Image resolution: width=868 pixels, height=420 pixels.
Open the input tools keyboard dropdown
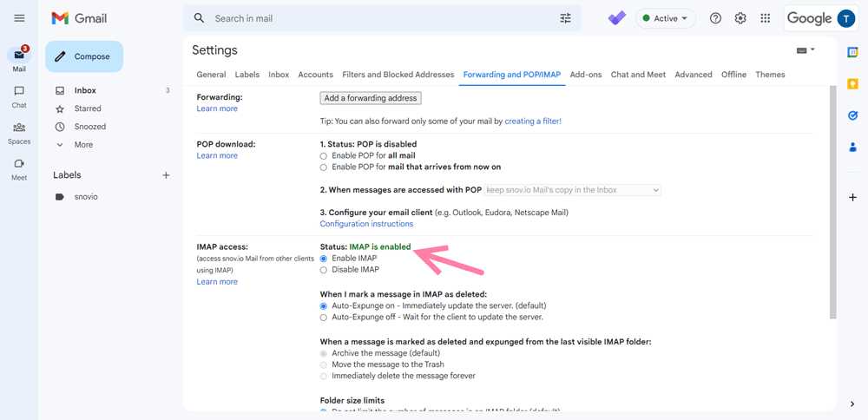pos(805,50)
